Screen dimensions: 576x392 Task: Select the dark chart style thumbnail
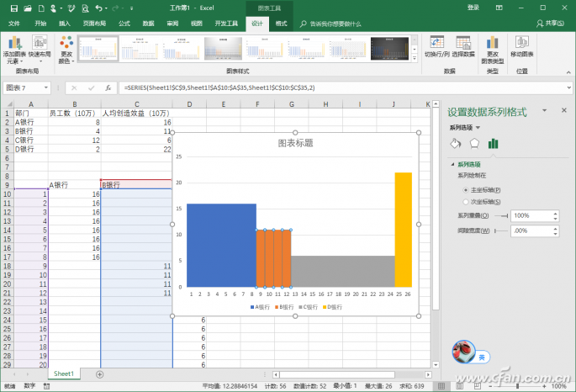(389, 48)
